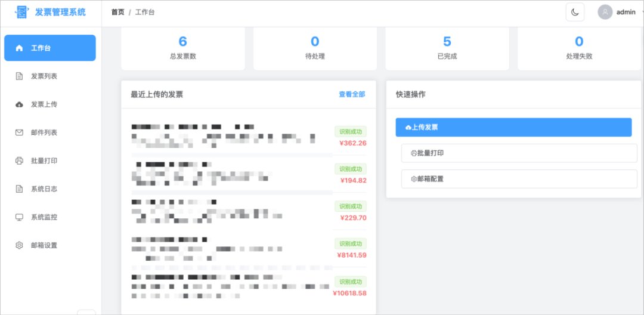Viewport: 644px width, 315px height.
Task: Click the blue 上传发票 quick action button
Action: [513, 127]
